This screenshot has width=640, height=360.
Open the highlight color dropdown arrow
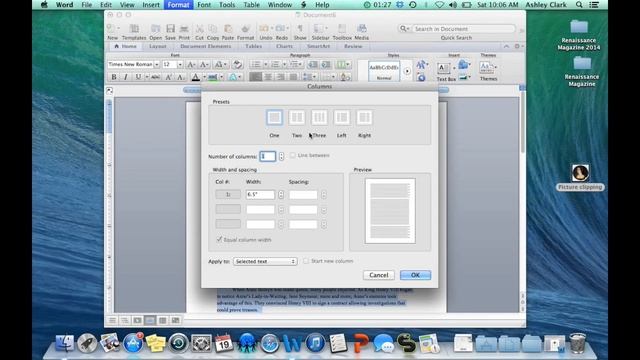pos(222,77)
